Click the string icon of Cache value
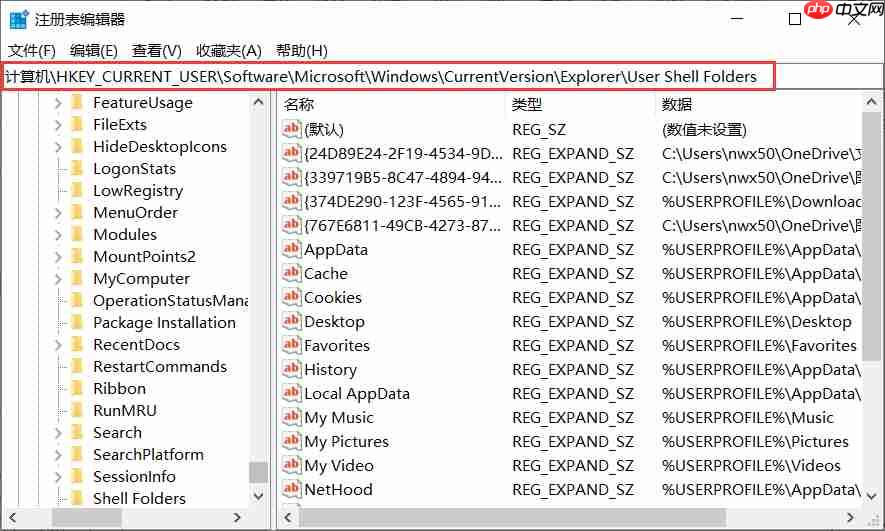 click(x=291, y=273)
